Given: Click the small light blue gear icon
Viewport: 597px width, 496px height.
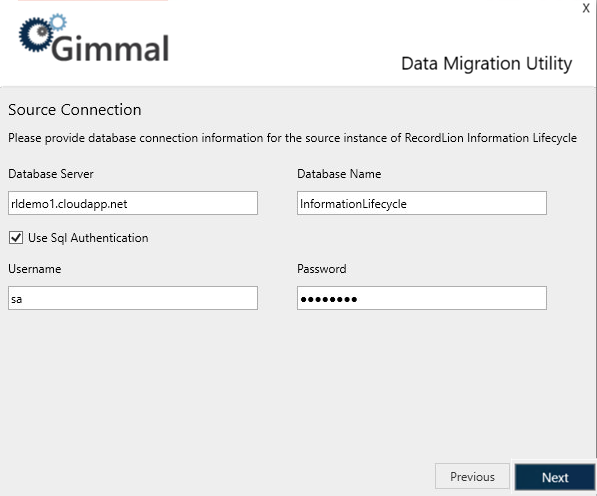Looking at the screenshot, I should click(58, 22).
